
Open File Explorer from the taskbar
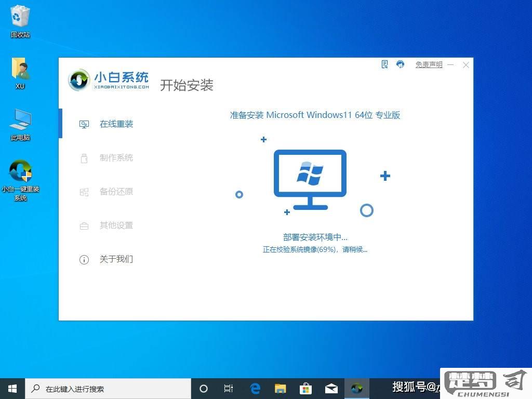(280, 389)
